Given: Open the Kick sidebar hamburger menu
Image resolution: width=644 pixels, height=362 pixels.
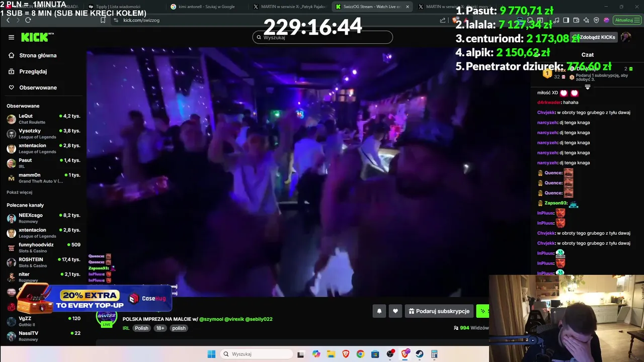Looking at the screenshot, I should coord(11,37).
